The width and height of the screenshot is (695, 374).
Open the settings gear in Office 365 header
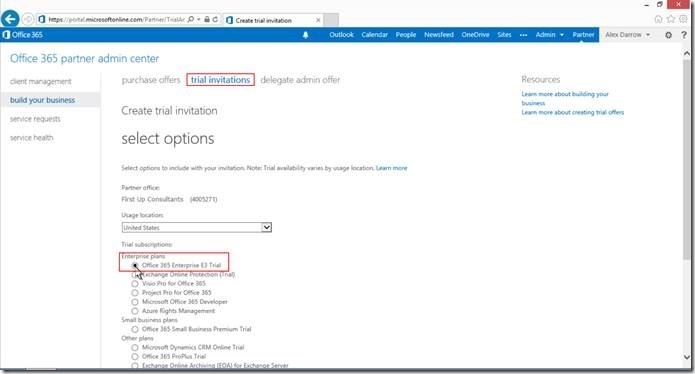668,35
